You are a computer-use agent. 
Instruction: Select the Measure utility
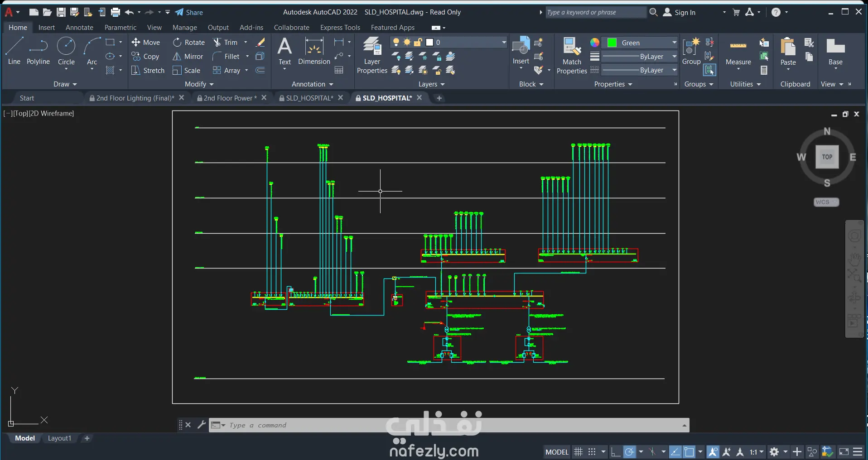tap(738, 52)
